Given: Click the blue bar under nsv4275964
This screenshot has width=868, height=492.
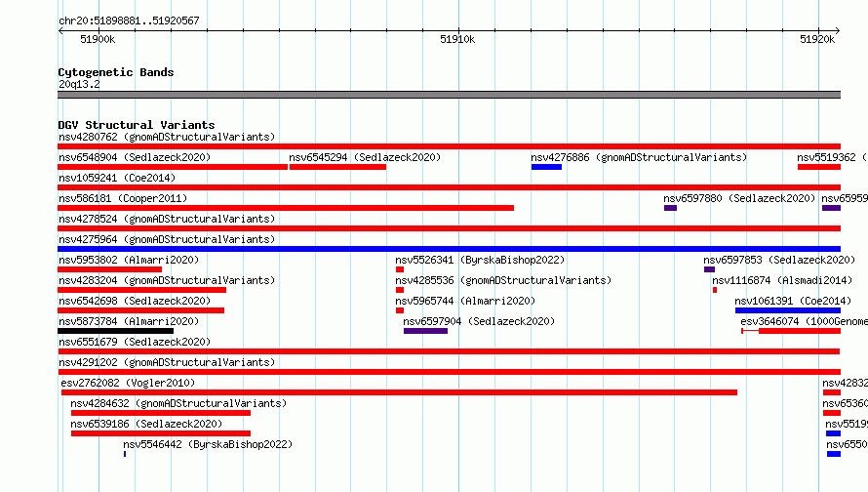Looking at the screenshot, I should 449,249.
